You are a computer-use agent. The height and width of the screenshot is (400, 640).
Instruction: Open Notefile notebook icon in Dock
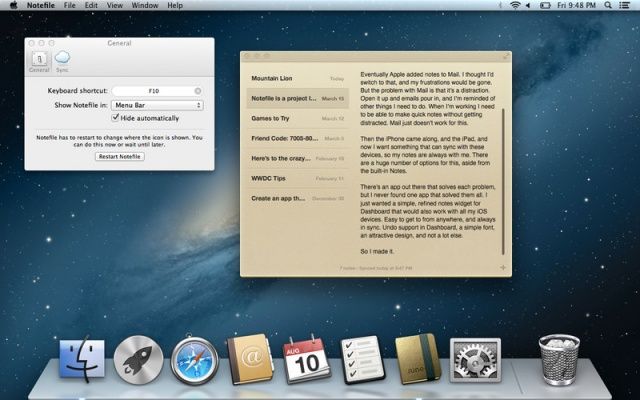pos(417,361)
